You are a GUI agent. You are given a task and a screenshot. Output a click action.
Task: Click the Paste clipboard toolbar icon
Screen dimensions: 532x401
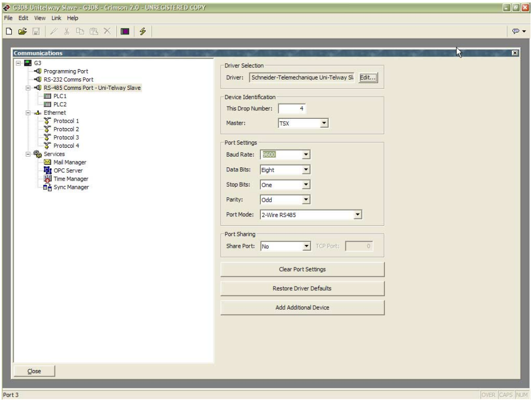click(94, 31)
